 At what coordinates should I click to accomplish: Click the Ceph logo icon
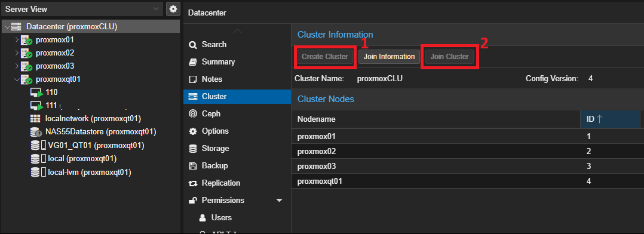192,114
